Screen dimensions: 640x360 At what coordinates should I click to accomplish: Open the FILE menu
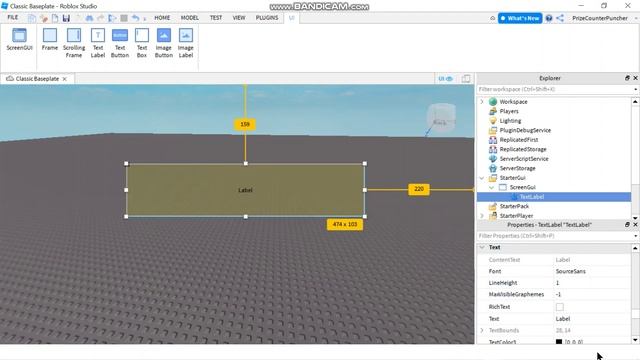pyautogui.click(x=13, y=18)
